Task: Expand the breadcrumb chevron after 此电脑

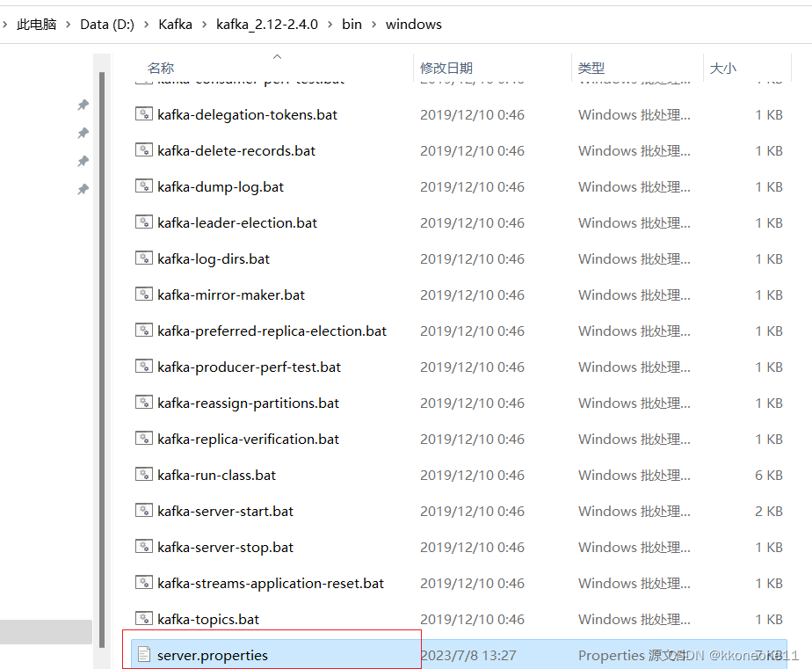Action: (x=68, y=25)
